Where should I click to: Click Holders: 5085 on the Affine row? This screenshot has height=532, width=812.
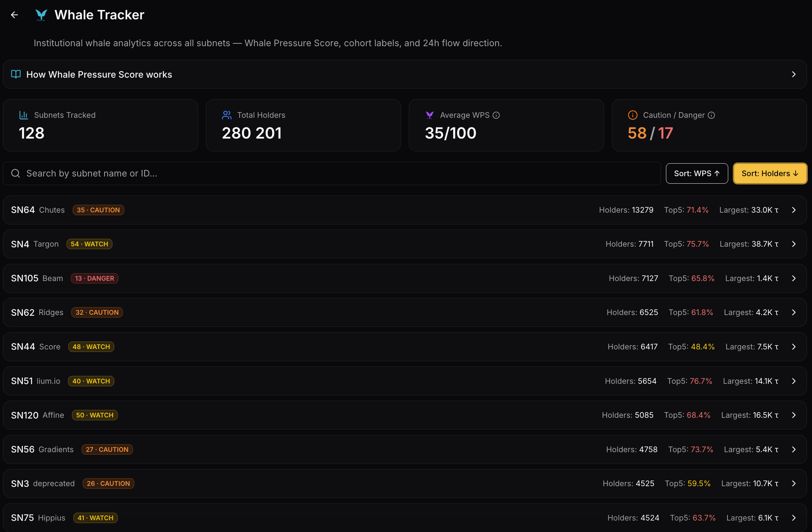[628, 415]
